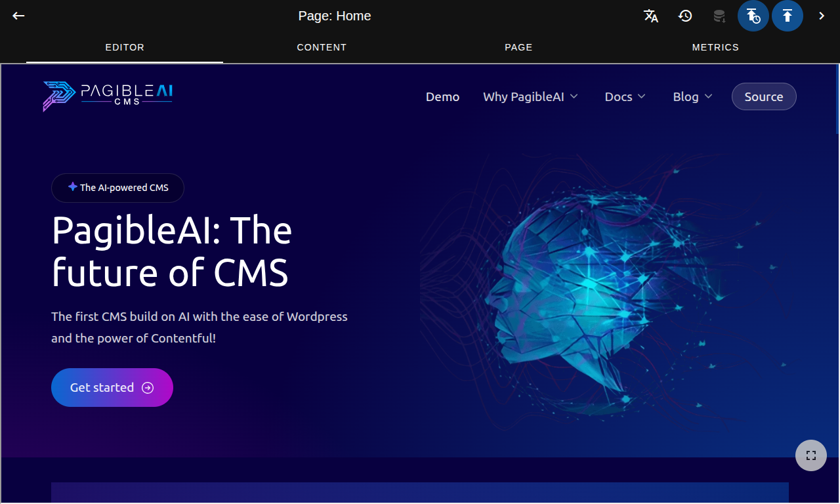This screenshot has width=840, height=504.
Task: Open the version history icon
Action: tap(685, 16)
